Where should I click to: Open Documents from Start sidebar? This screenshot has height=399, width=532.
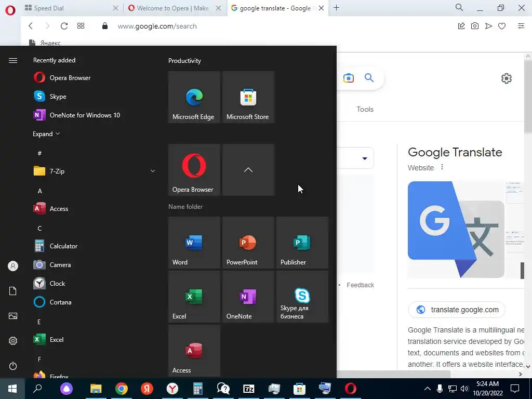pyautogui.click(x=13, y=291)
